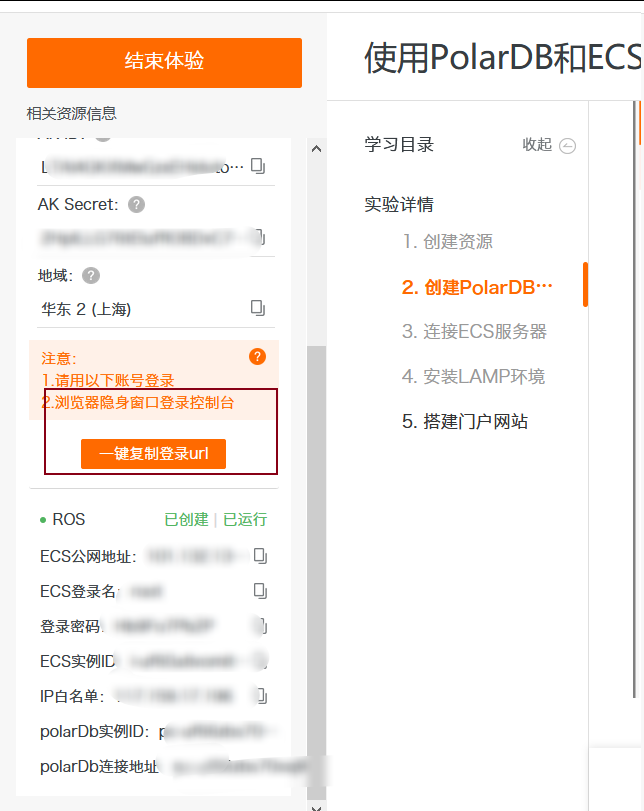Open step 2. 创建PolarDB
Screen dimensions: 644x811
tap(477, 287)
